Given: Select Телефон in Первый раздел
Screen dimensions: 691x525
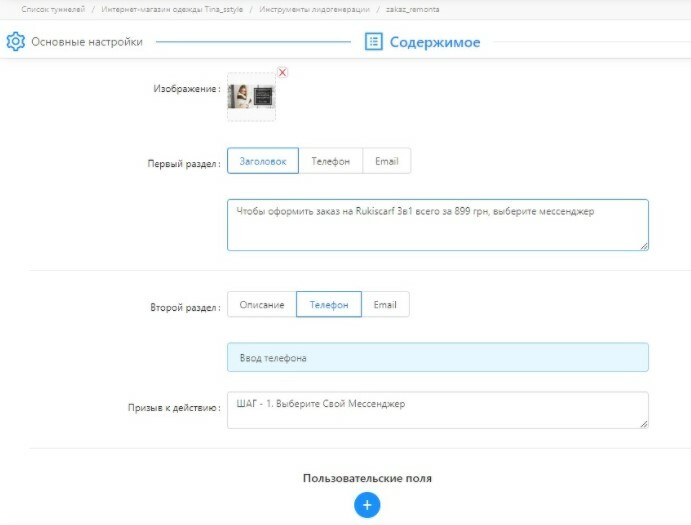Looking at the screenshot, I should (x=330, y=161).
